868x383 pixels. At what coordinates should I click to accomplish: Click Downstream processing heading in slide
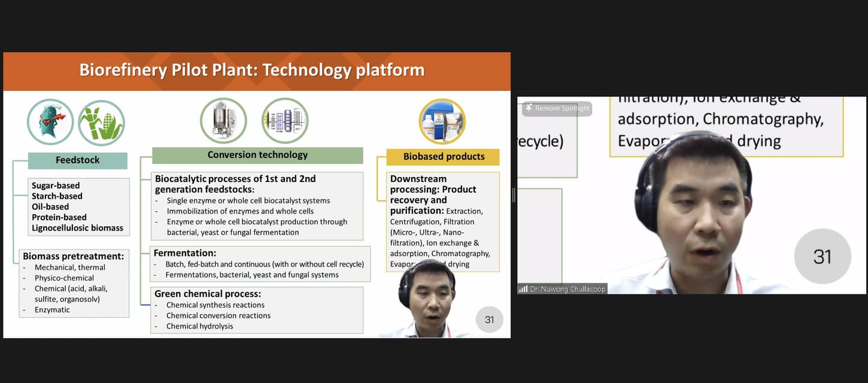(433, 194)
